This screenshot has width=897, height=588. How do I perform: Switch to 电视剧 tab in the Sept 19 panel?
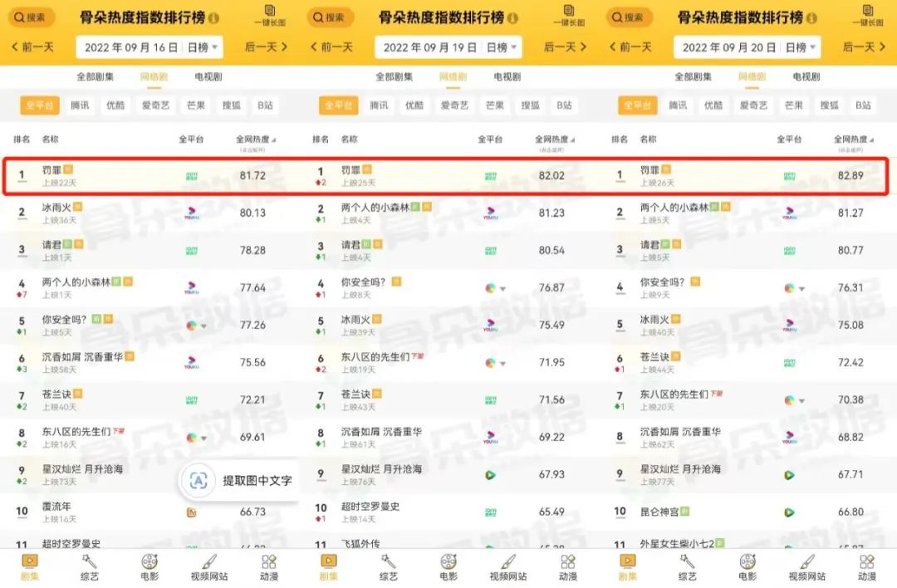[507, 76]
